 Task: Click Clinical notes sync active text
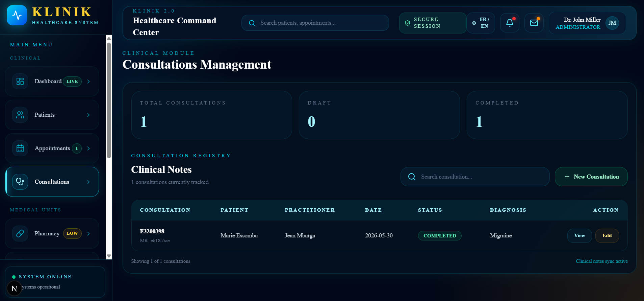pyautogui.click(x=602, y=261)
